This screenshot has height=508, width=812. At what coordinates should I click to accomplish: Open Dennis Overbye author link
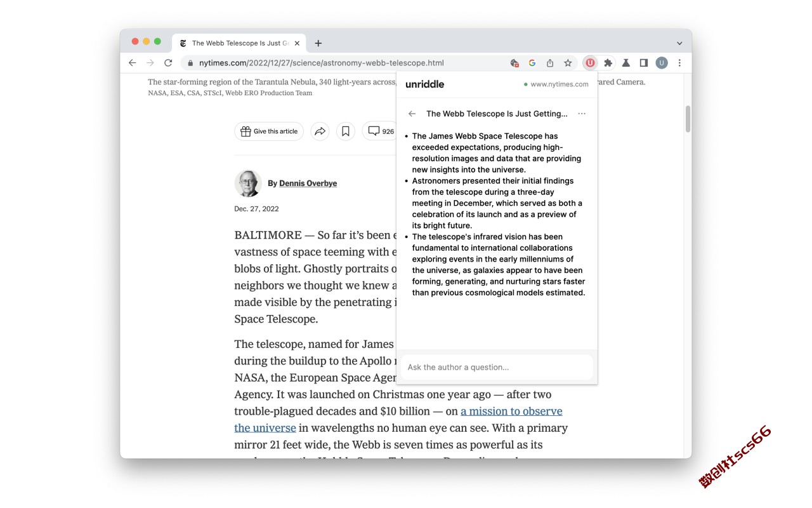coord(308,183)
